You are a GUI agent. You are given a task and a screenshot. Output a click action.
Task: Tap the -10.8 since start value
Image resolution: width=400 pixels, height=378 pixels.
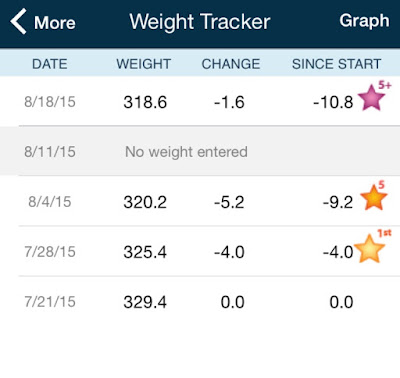(333, 102)
